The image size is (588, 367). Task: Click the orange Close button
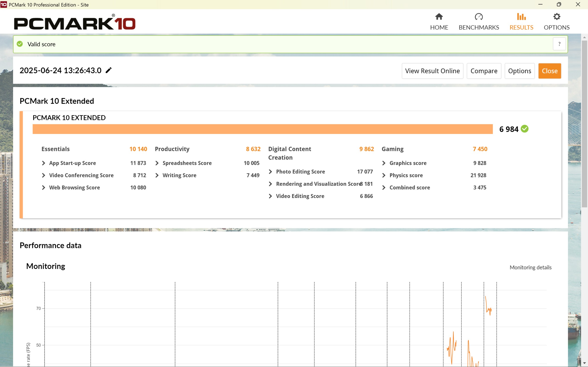click(x=549, y=71)
